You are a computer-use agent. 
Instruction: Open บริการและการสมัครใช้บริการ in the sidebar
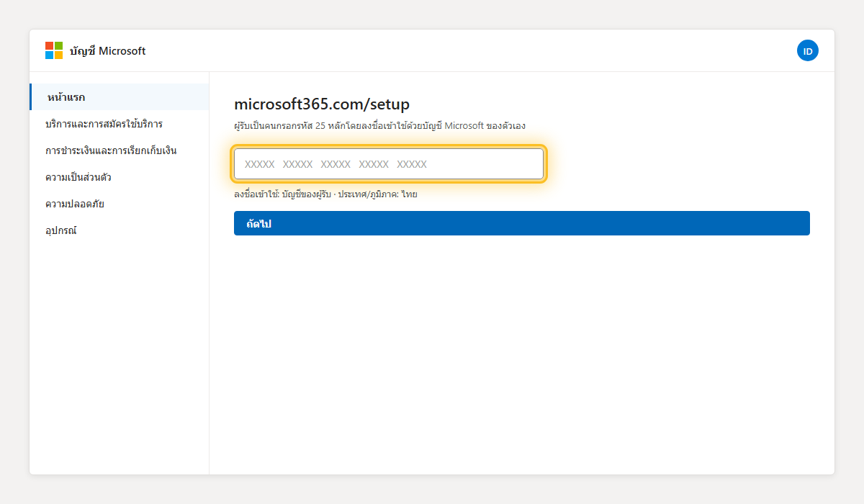point(120,124)
